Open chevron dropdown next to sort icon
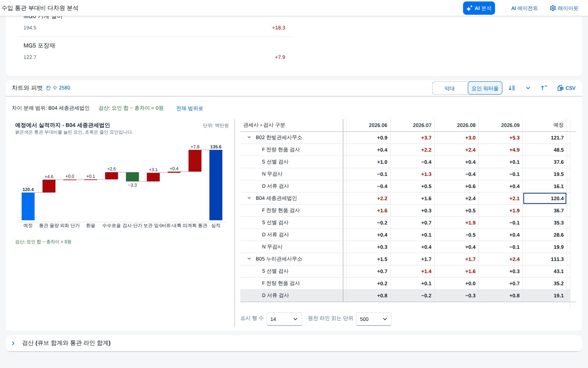This screenshot has width=588, height=368. [528, 88]
